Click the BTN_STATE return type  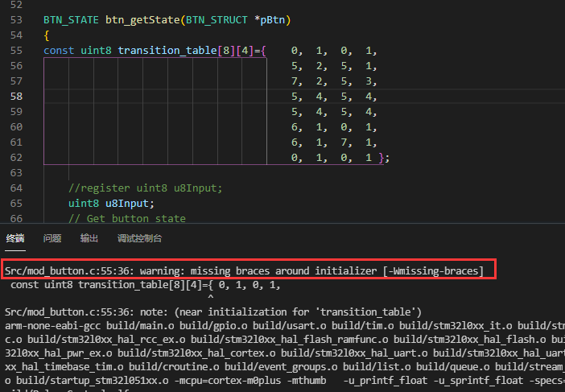pos(71,20)
